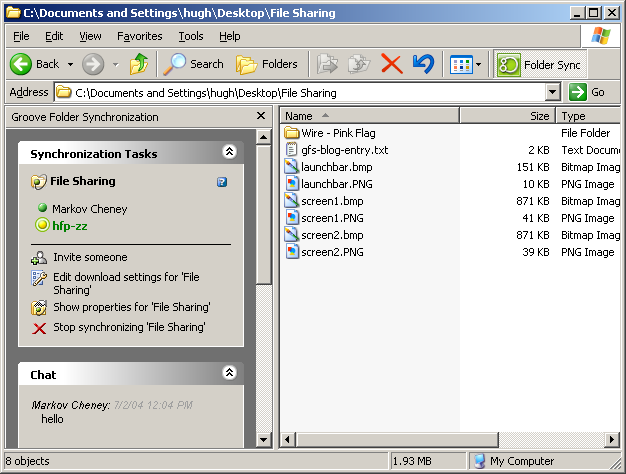Click the red Delete X icon

tap(392, 64)
